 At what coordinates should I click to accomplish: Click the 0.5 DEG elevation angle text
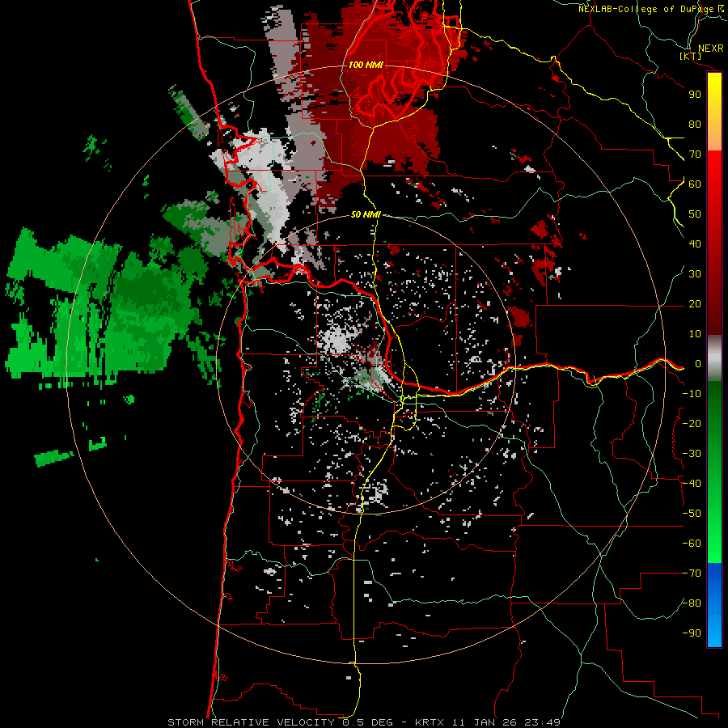click(368, 722)
